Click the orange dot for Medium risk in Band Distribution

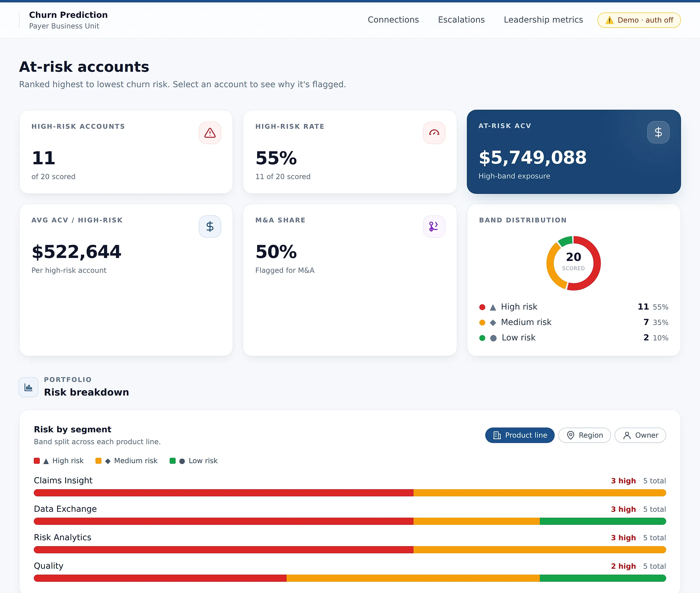[x=482, y=323]
